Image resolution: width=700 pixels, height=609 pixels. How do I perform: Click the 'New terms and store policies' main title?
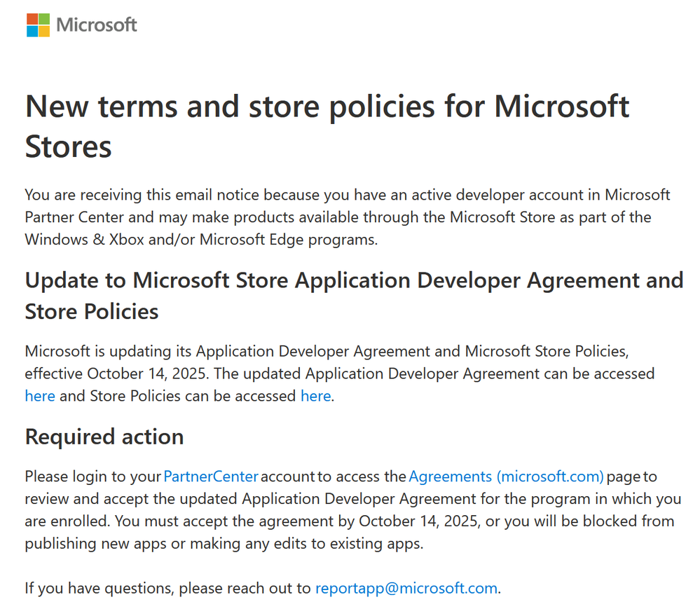[327, 126]
